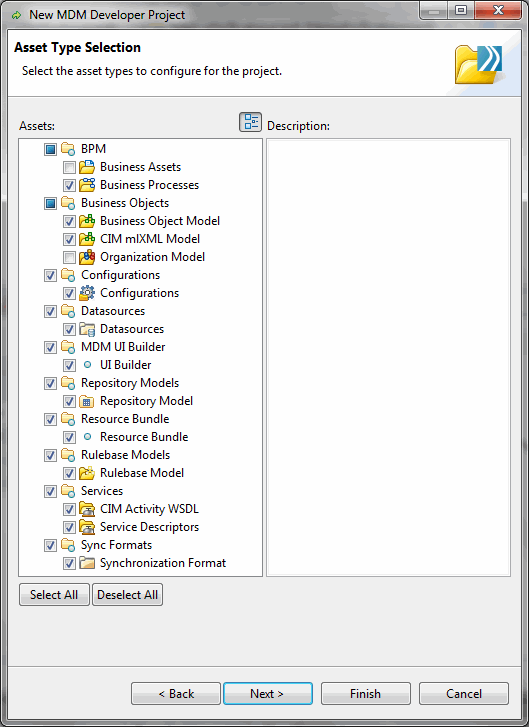Image resolution: width=529 pixels, height=727 pixels.
Task: Click the Deselect All button
Action: [127, 595]
